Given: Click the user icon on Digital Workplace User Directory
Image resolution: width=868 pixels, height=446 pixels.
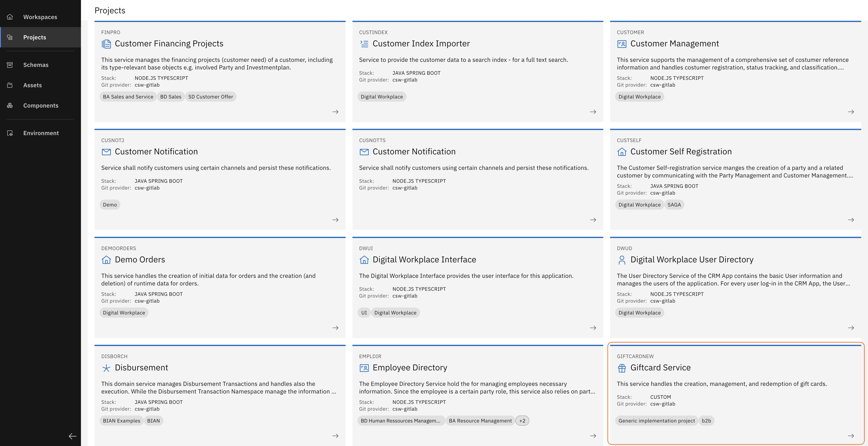Looking at the screenshot, I should (622, 260).
